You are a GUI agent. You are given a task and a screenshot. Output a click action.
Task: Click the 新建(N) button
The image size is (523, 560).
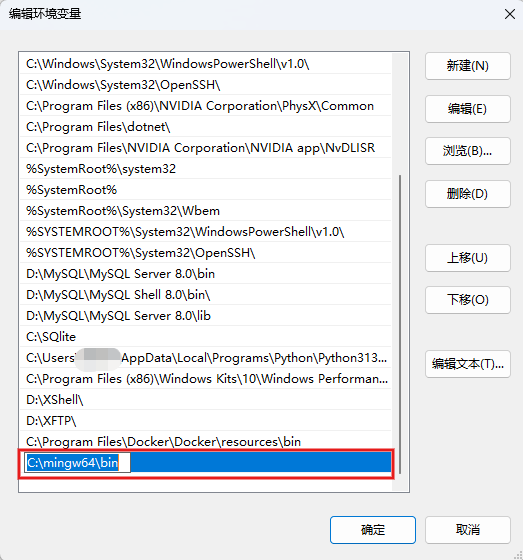click(x=468, y=66)
